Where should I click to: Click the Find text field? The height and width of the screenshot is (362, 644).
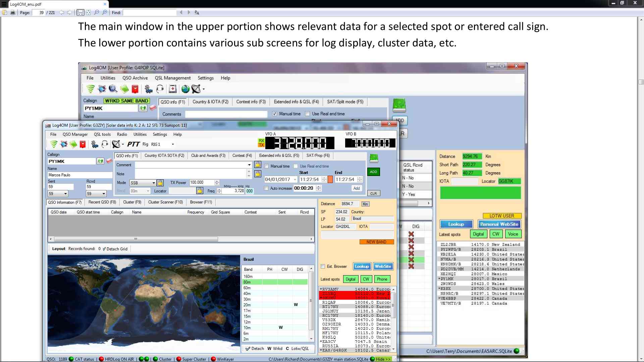pyautogui.click(x=150, y=13)
